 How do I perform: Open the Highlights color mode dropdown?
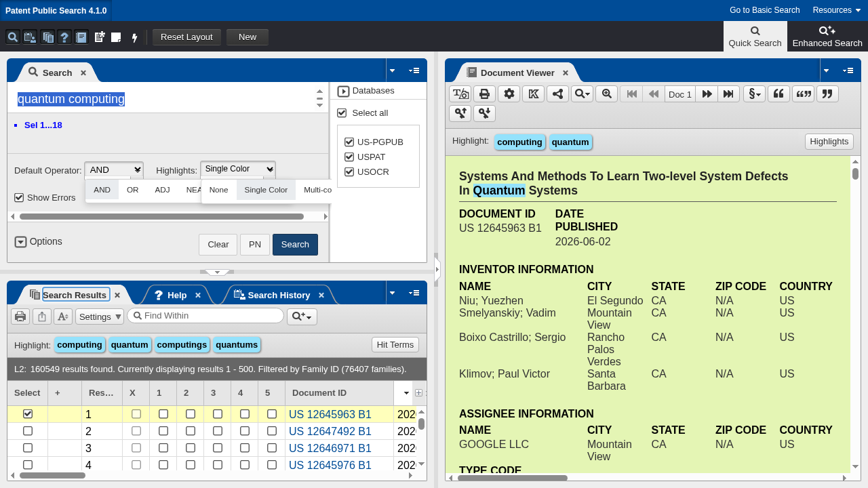coord(238,169)
